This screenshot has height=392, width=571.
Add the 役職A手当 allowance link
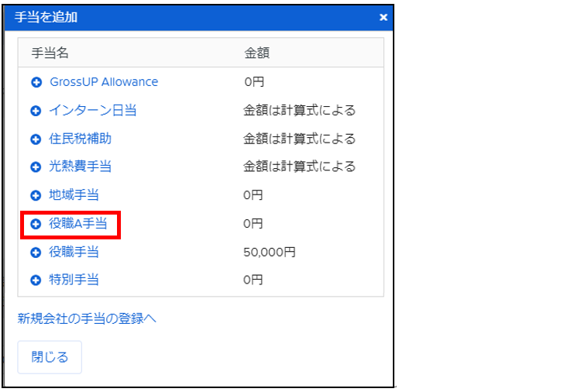78,223
